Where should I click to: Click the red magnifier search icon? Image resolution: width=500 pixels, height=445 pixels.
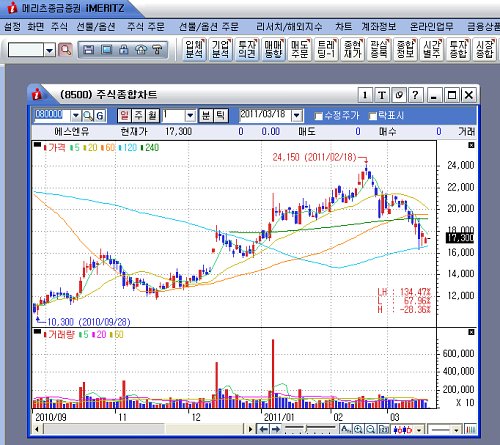pyautogui.click(x=65, y=50)
